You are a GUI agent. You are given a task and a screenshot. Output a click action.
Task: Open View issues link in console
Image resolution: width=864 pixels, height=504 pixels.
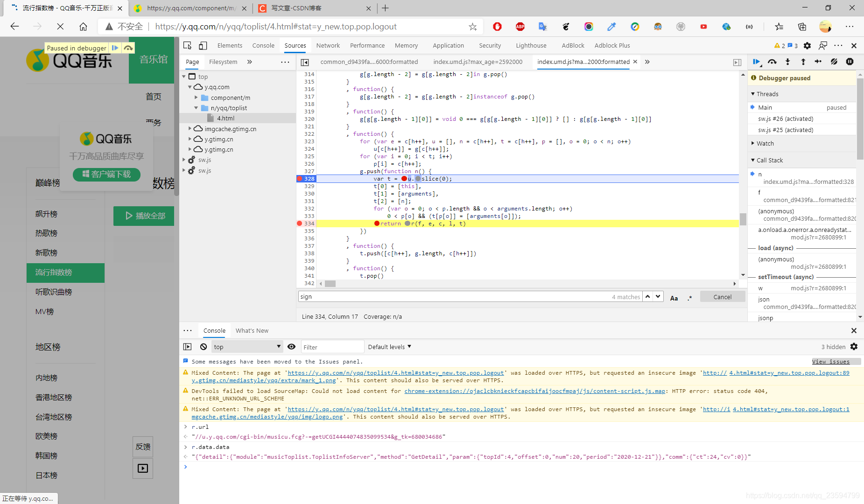point(831,362)
